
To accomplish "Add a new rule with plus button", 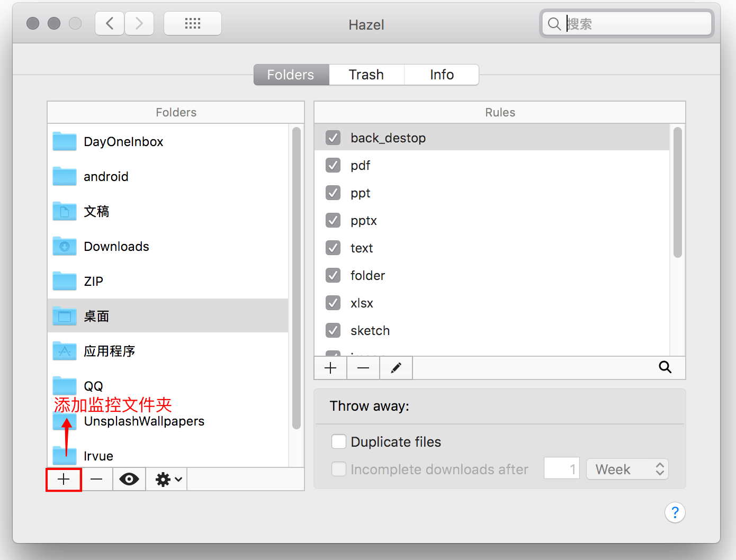I will click(330, 368).
